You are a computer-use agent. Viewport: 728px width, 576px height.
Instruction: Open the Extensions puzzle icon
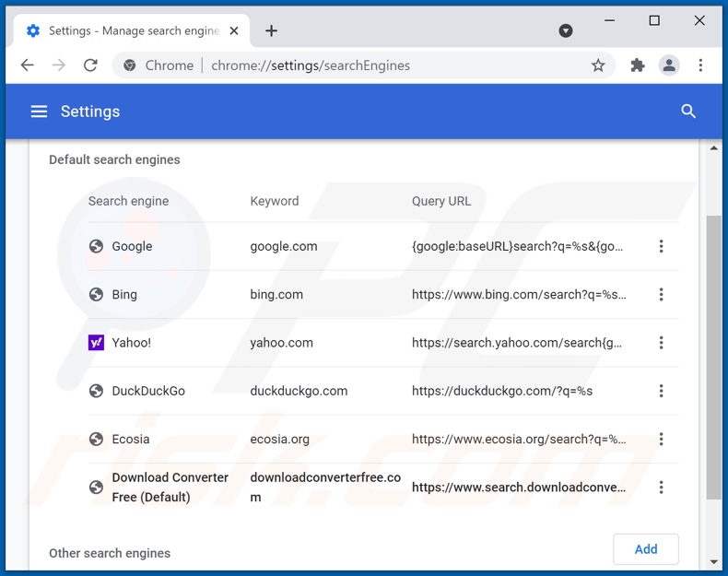click(x=637, y=65)
